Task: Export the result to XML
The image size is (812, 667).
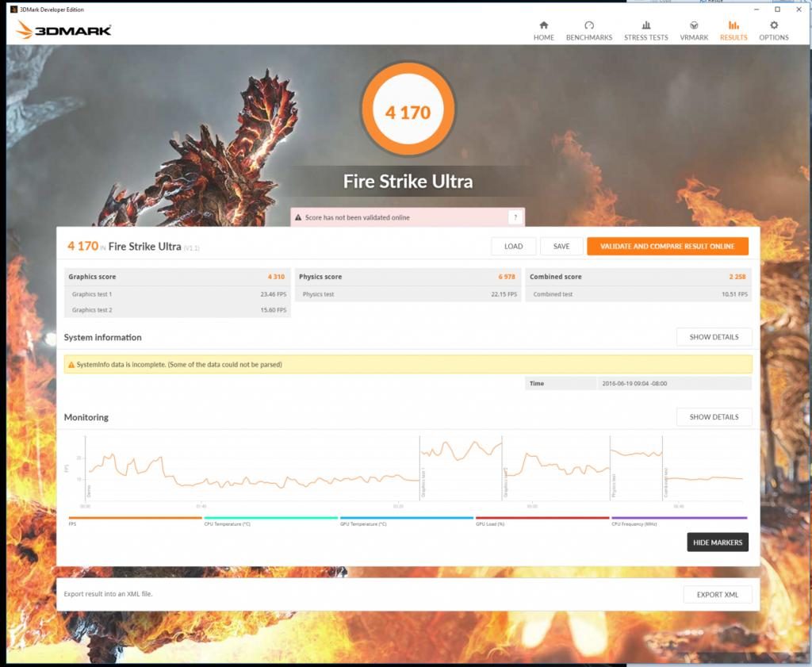Action: tap(717, 595)
